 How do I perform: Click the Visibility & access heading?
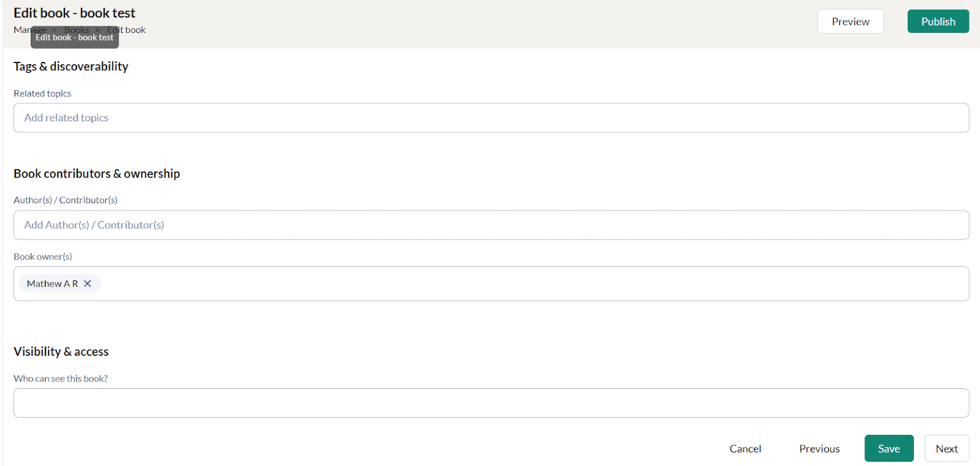[x=61, y=351]
